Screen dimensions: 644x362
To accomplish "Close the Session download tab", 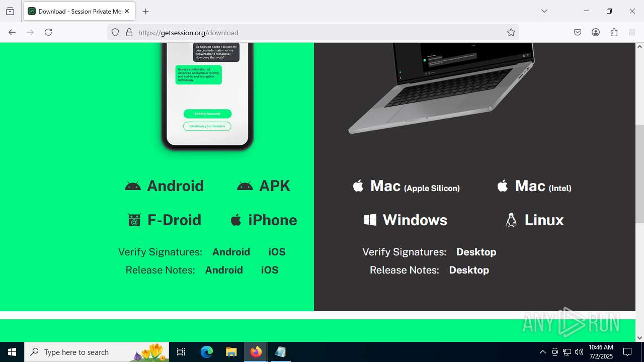I will pos(127,11).
